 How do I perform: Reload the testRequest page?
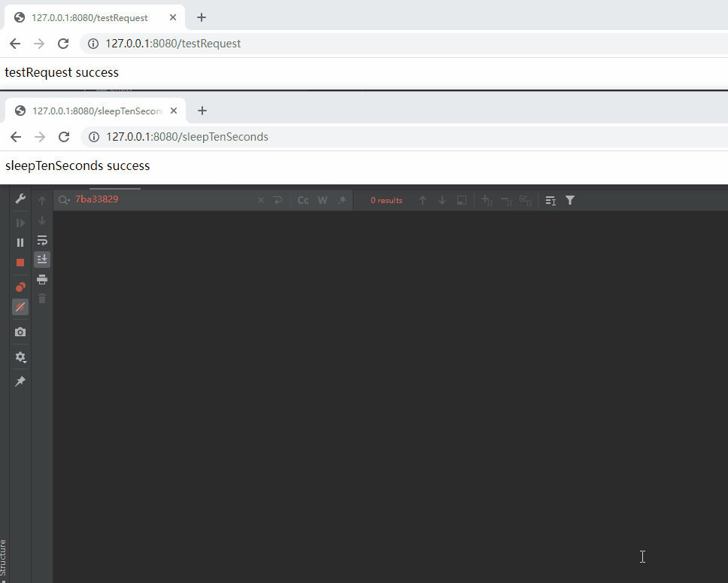63,43
